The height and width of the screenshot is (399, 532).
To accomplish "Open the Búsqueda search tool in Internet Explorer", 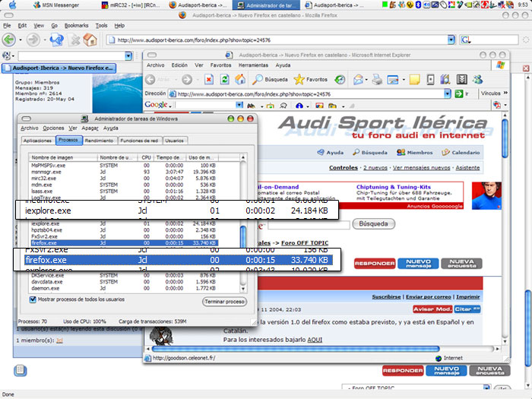I will [270, 79].
